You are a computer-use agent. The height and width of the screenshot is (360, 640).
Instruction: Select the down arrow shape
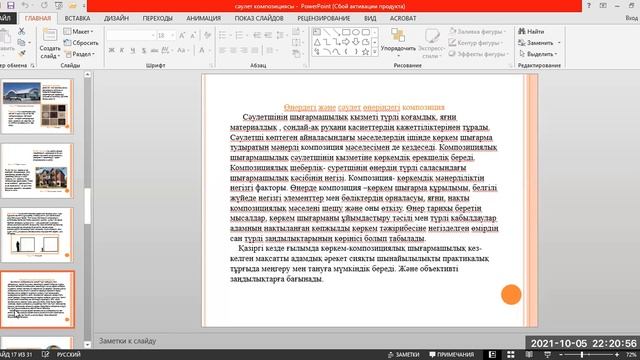tap(356, 42)
